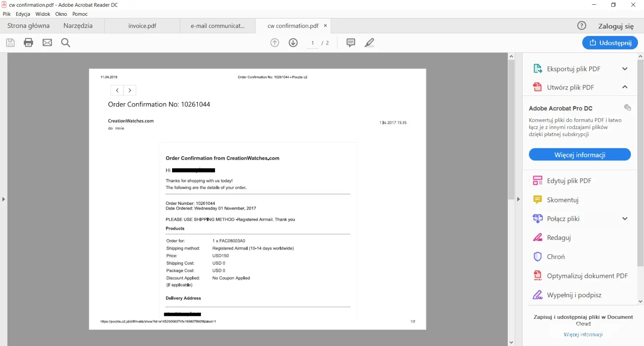Click the document vertical scrollbar
The height and width of the screenshot is (346, 644).
(511, 129)
